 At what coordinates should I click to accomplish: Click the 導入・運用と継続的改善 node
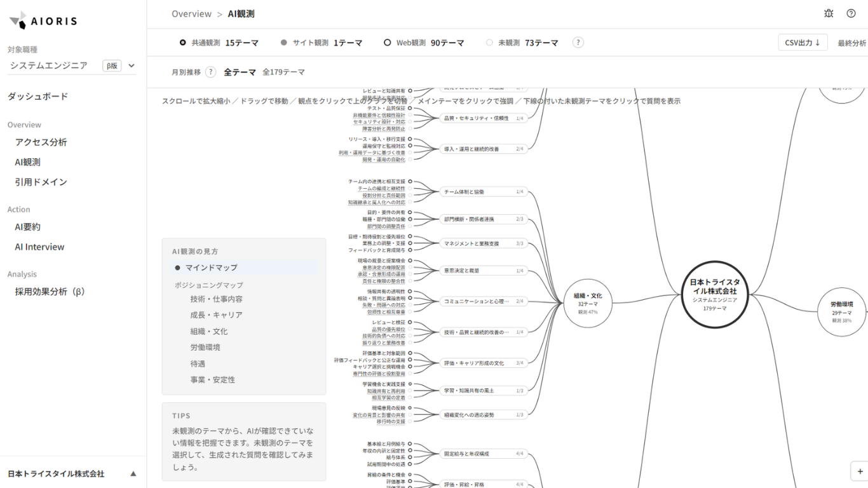(484, 149)
